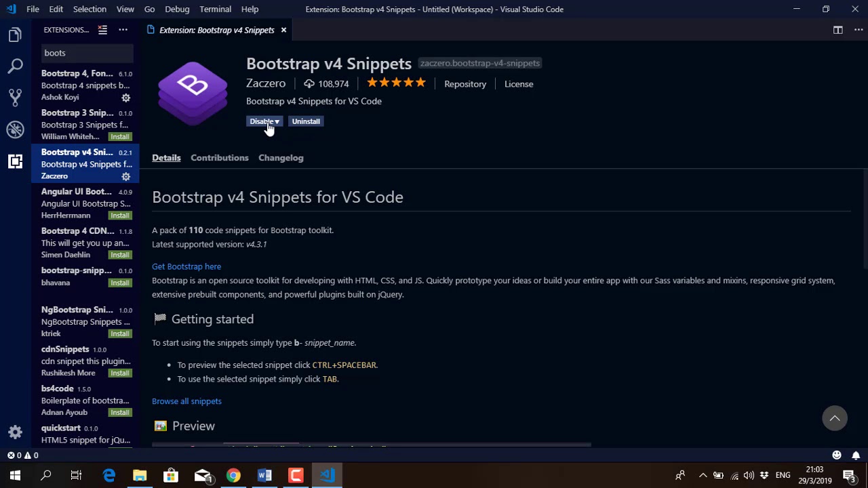Follow the Browse all snippets link
868x488 pixels.
tap(186, 401)
